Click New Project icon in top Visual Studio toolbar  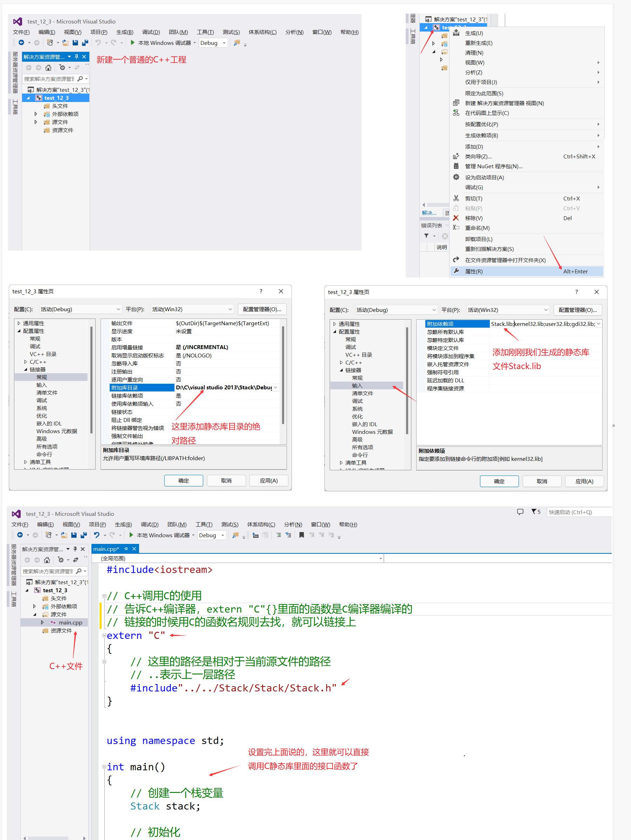pos(50,43)
